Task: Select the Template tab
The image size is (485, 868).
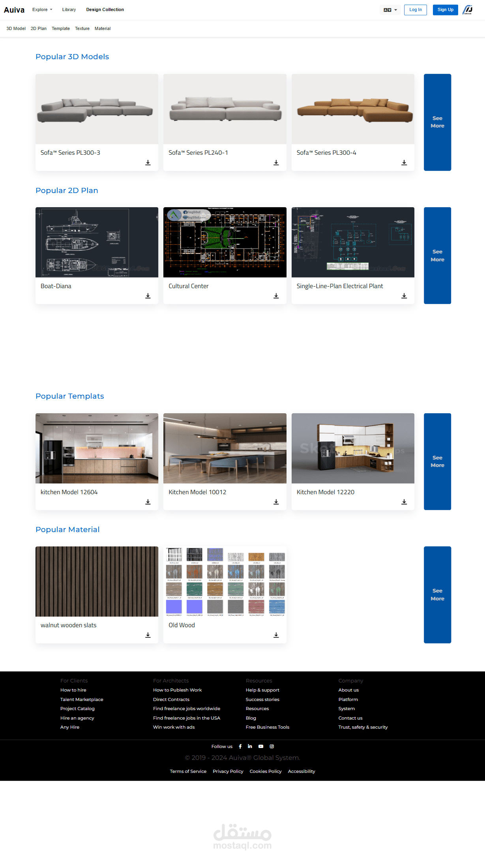Action: 61,28
